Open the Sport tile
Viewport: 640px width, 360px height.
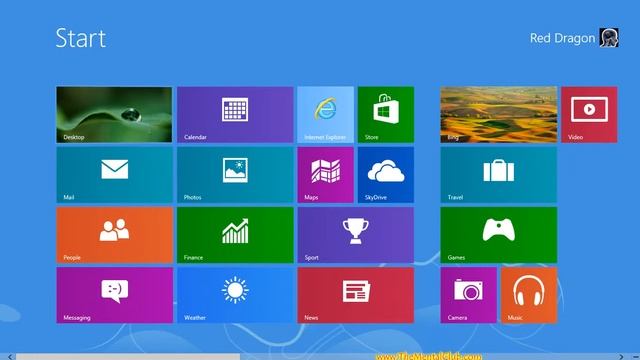[356, 235]
